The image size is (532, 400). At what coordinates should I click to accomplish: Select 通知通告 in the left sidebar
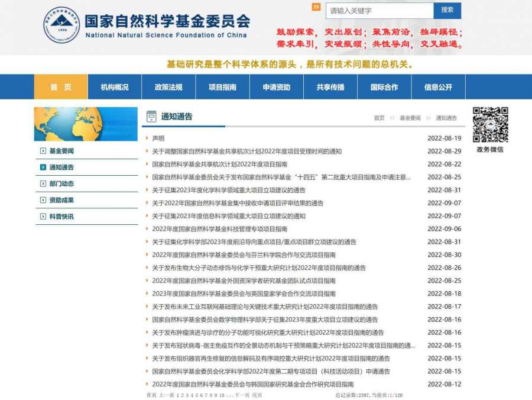pyautogui.click(x=61, y=167)
